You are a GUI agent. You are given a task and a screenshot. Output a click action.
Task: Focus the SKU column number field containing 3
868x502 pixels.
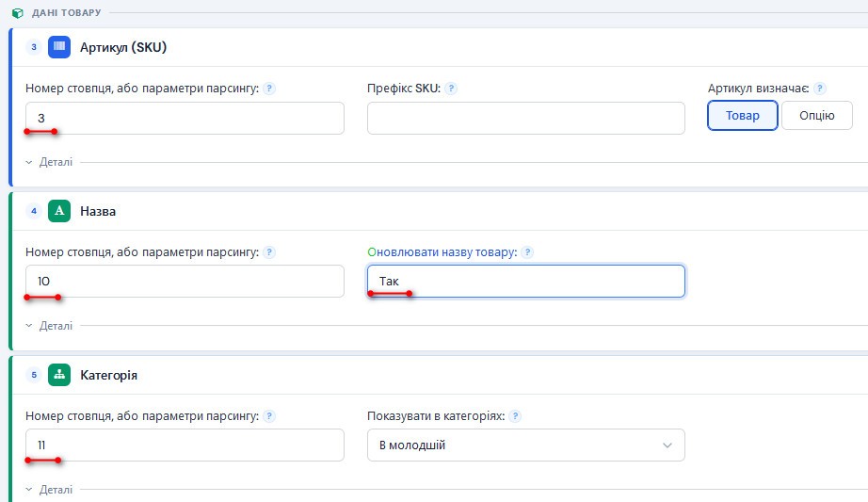[185, 118]
